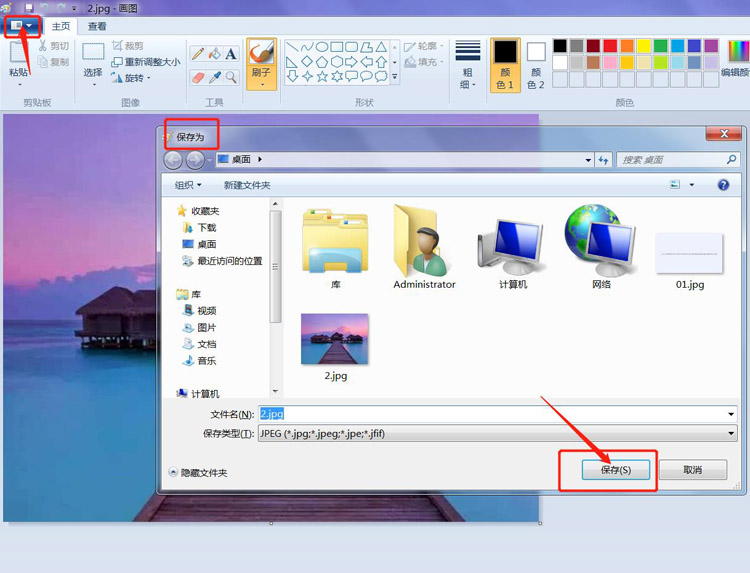Switch to the 主页 ribbon tab
This screenshot has height=573, width=750.
point(61,27)
